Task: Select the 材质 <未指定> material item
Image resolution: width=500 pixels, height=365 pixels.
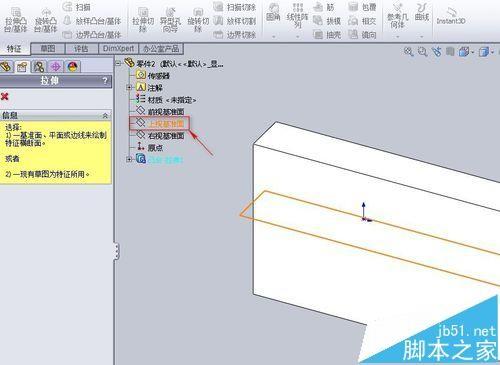Action: [x=166, y=99]
